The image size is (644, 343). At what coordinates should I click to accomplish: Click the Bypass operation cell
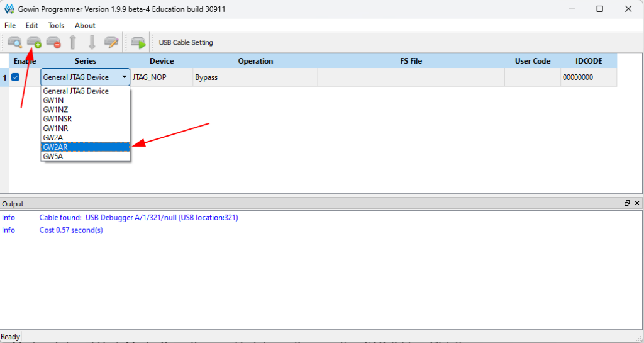(x=255, y=77)
